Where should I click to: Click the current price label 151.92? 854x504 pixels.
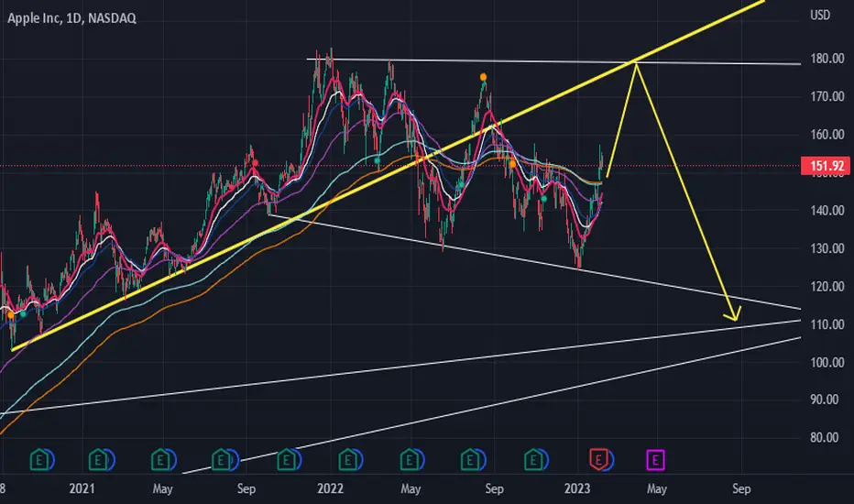click(826, 166)
